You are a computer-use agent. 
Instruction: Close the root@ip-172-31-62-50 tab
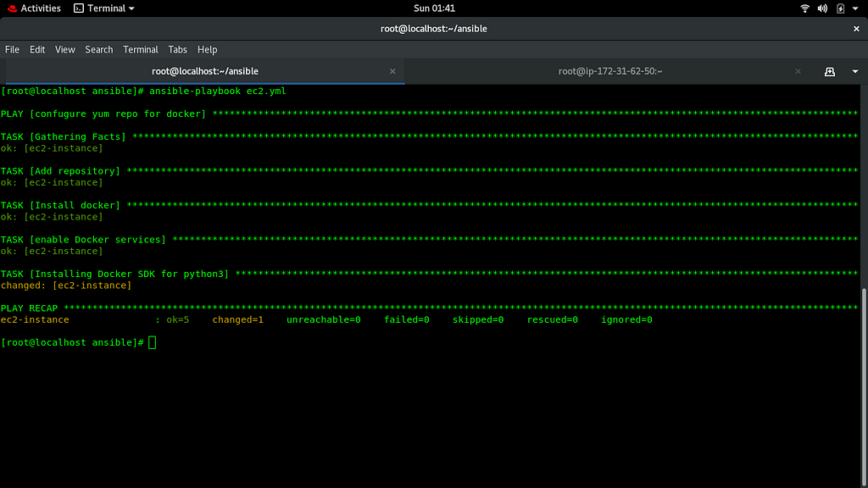(798, 71)
